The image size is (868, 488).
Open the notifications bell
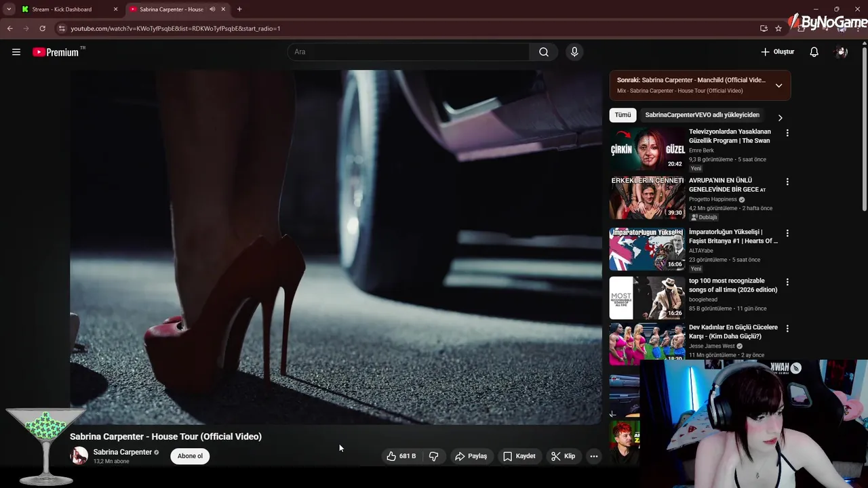814,52
